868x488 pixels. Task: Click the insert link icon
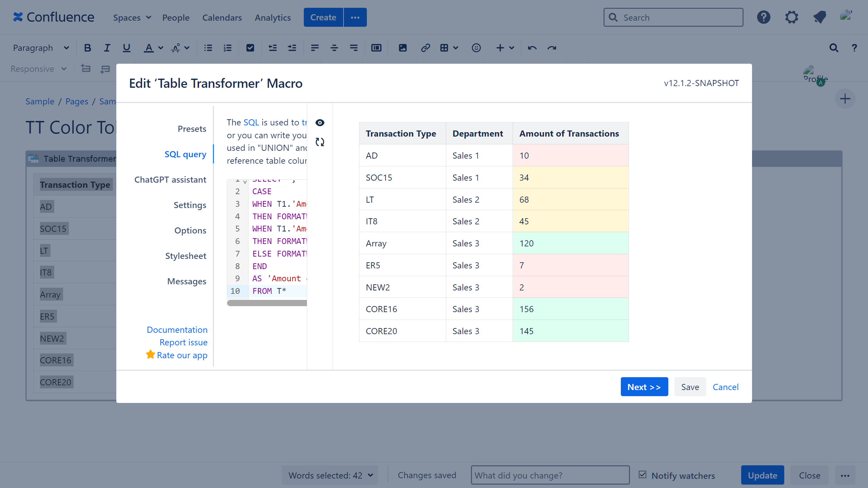[x=425, y=48]
